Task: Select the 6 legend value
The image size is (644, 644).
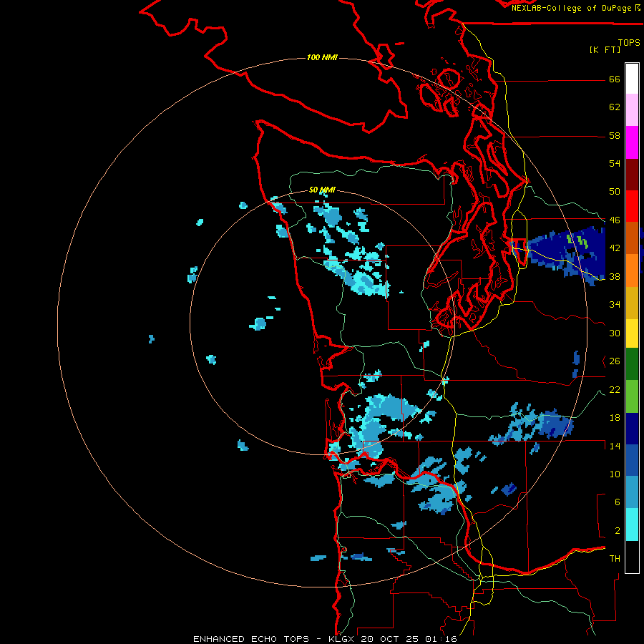Action: 618,502
